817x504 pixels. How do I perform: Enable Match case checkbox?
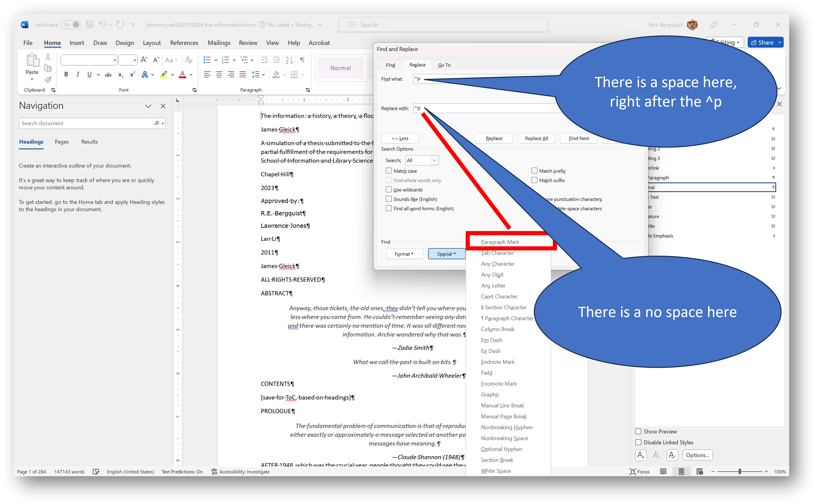[389, 171]
